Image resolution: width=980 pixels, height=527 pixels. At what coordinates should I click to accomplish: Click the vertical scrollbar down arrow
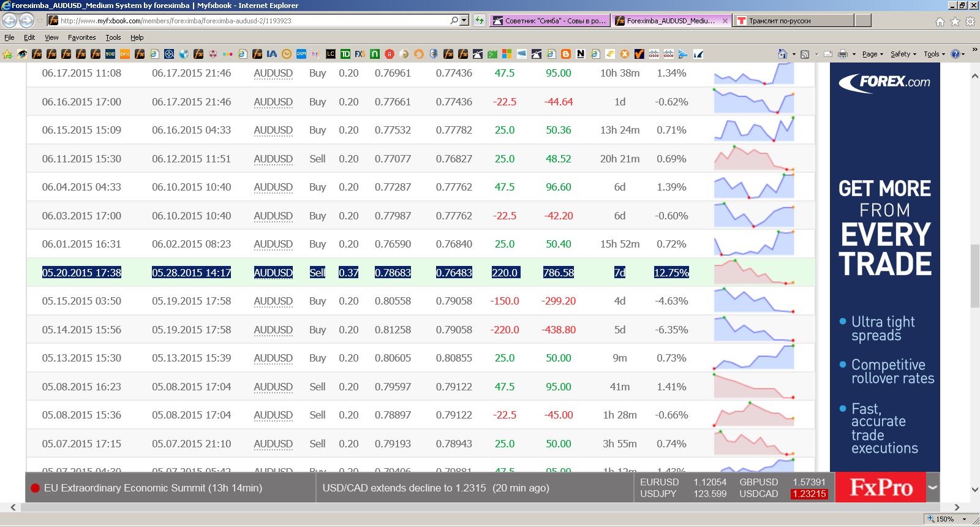point(974,490)
